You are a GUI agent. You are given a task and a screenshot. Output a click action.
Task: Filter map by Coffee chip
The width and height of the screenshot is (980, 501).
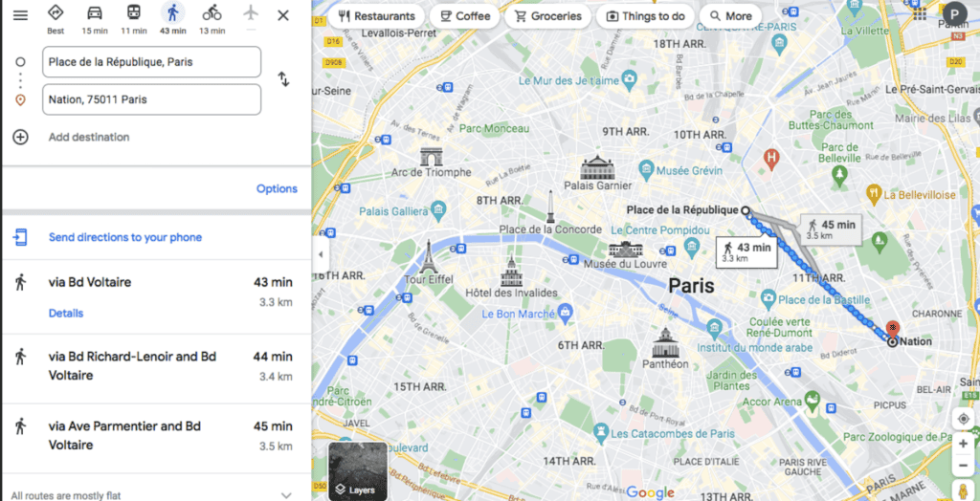tap(465, 16)
